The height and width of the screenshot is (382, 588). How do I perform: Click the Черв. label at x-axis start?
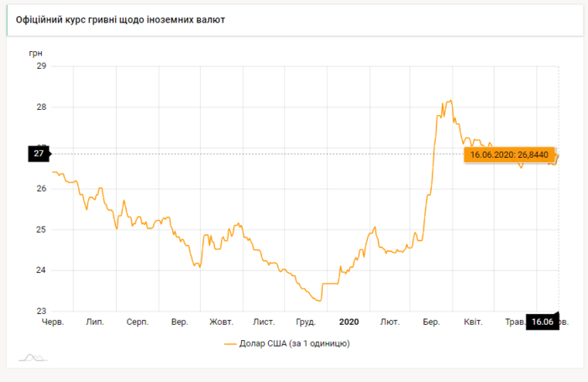coord(52,322)
